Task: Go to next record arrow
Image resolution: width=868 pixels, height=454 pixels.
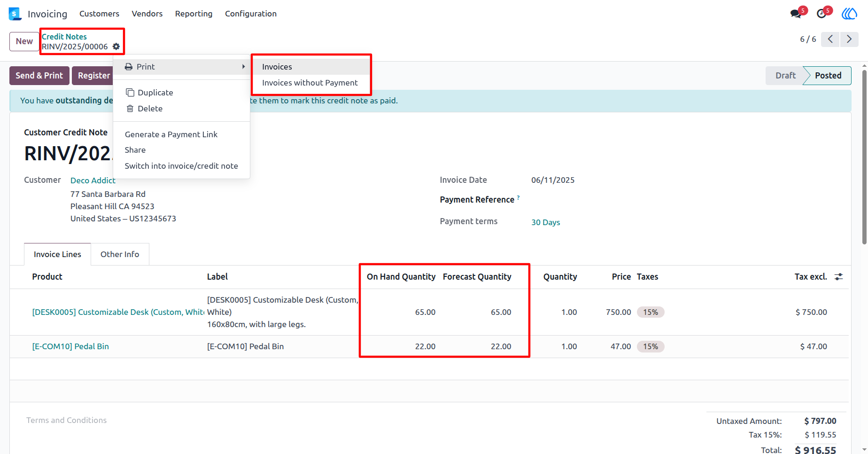Action: click(x=849, y=39)
